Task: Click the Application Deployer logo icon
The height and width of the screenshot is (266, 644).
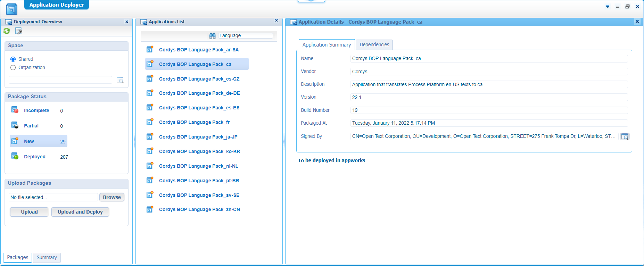Action: pos(11,9)
